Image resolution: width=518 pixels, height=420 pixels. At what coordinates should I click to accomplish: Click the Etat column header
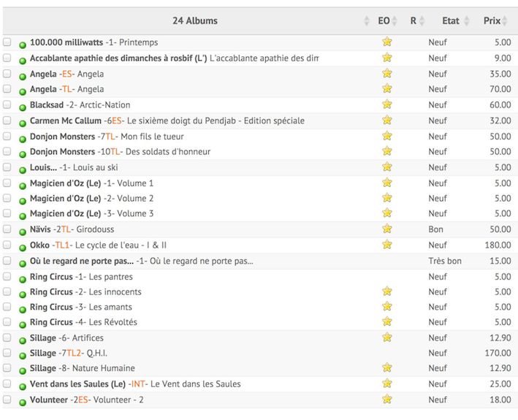point(451,21)
